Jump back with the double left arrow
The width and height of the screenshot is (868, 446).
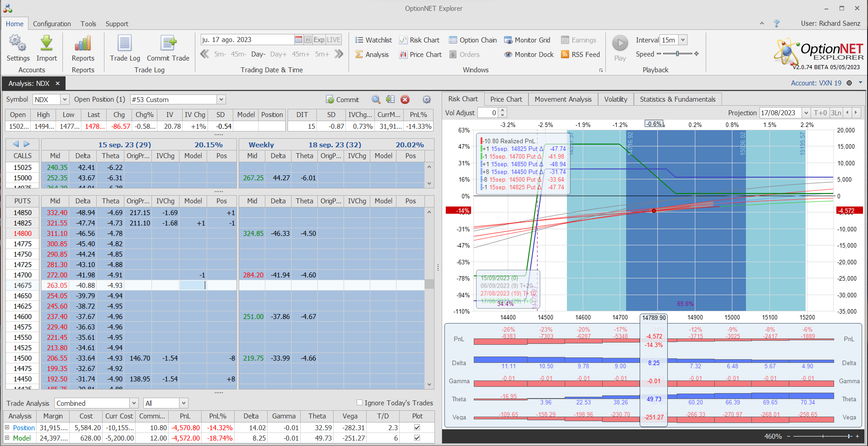pos(205,54)
